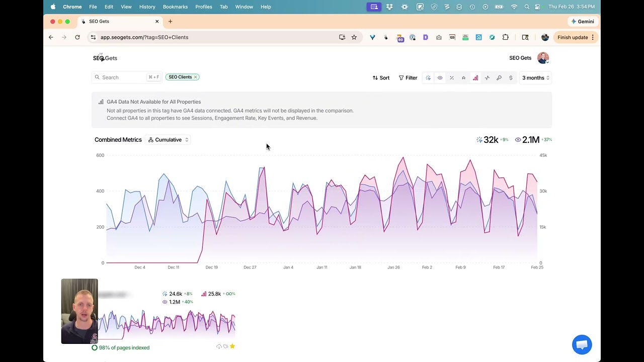The height and width of the screenshot is (362, 644).
Task: Go back with browser back arrow
Action: [51, 37]
